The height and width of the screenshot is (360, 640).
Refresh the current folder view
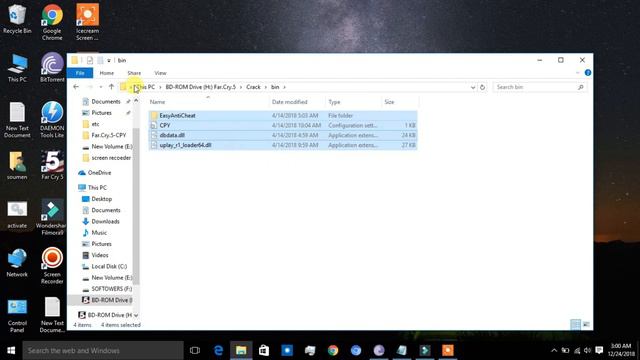tap(482, 87)
